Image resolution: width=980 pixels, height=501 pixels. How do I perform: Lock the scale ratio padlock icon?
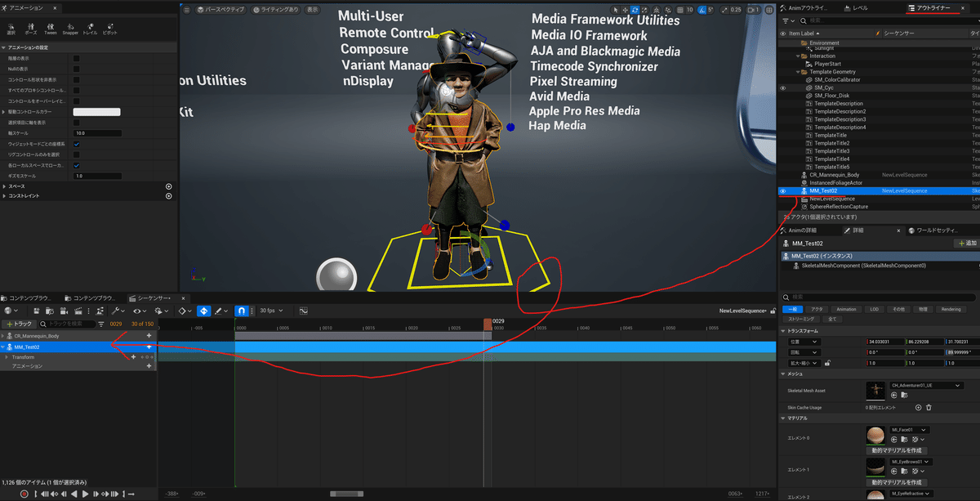(828, 362)
